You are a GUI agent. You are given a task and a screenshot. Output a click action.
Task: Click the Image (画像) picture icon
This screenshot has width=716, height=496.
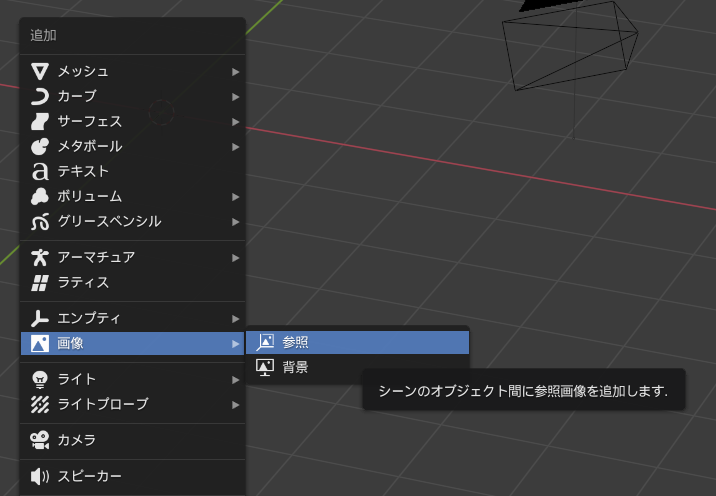pos(40,343)
